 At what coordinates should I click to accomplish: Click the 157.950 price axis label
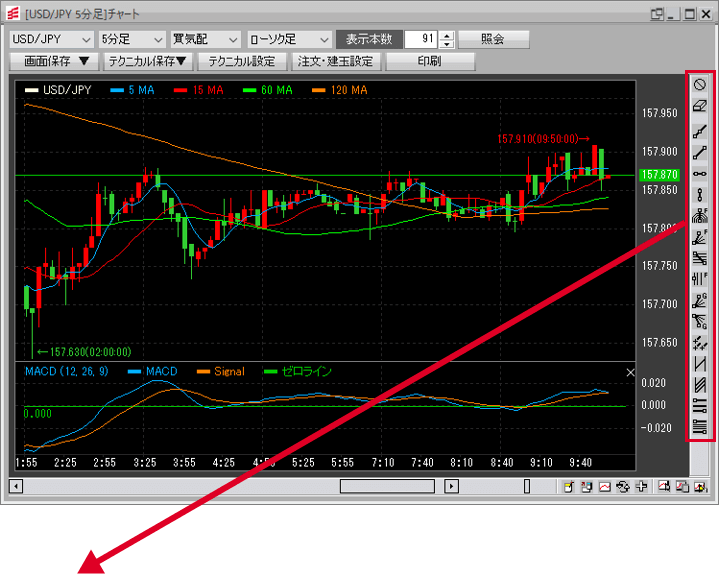click(x=659, y=113)
